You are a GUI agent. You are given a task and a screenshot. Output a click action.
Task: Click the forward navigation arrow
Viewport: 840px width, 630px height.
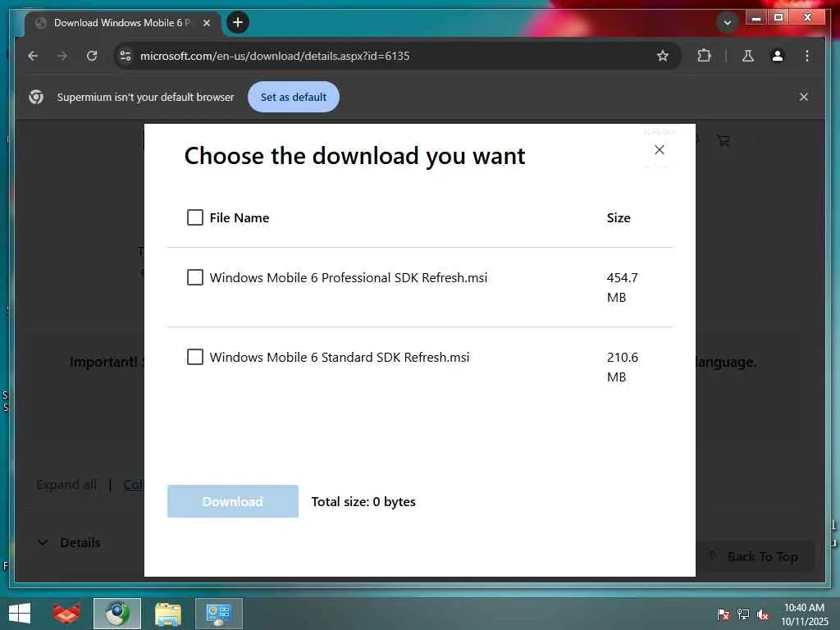(62, 56)
